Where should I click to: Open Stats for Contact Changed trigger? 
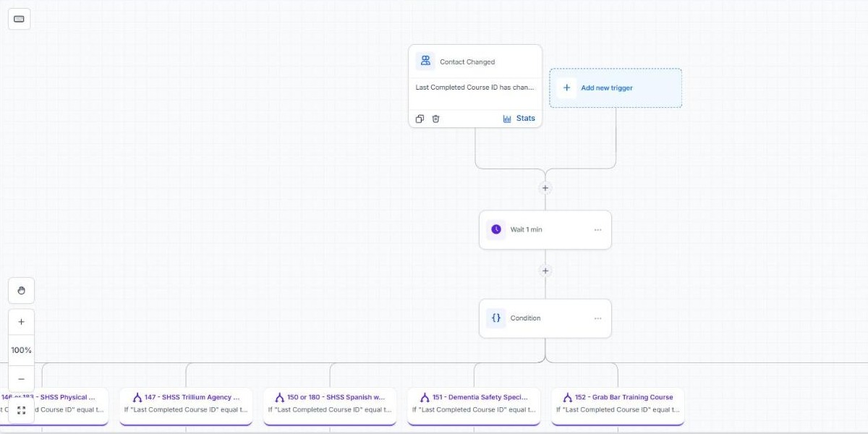click(519, 119)
